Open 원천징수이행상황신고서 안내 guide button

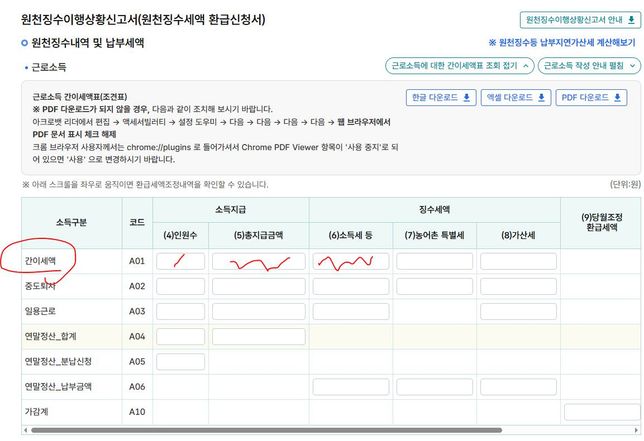[579, 19]
